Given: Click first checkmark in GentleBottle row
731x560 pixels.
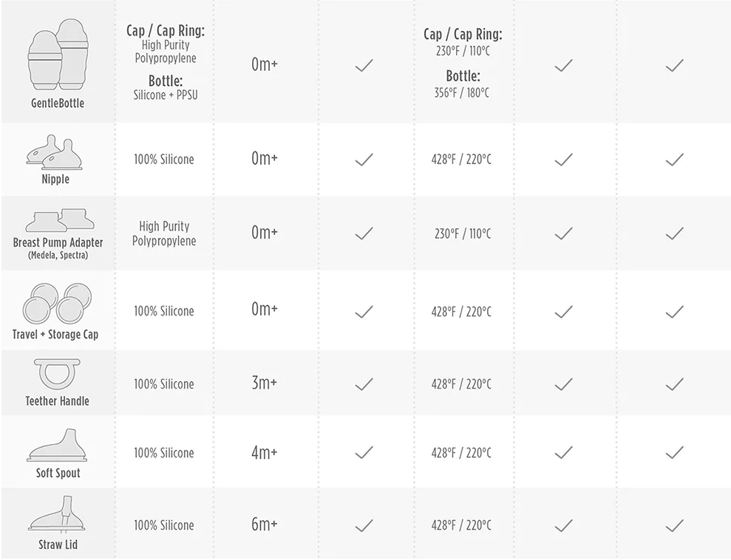Looking at the screenshot, I should pyautogui.click(x=364, y=66).
